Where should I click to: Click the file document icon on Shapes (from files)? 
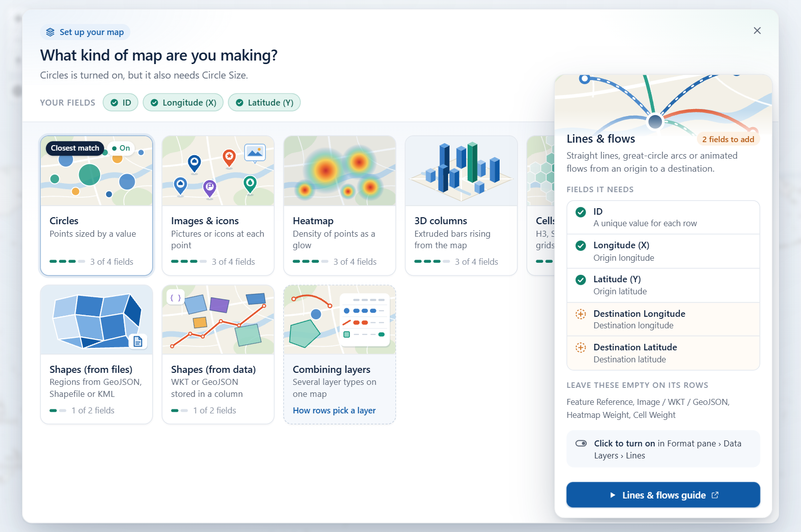point(138,341)
